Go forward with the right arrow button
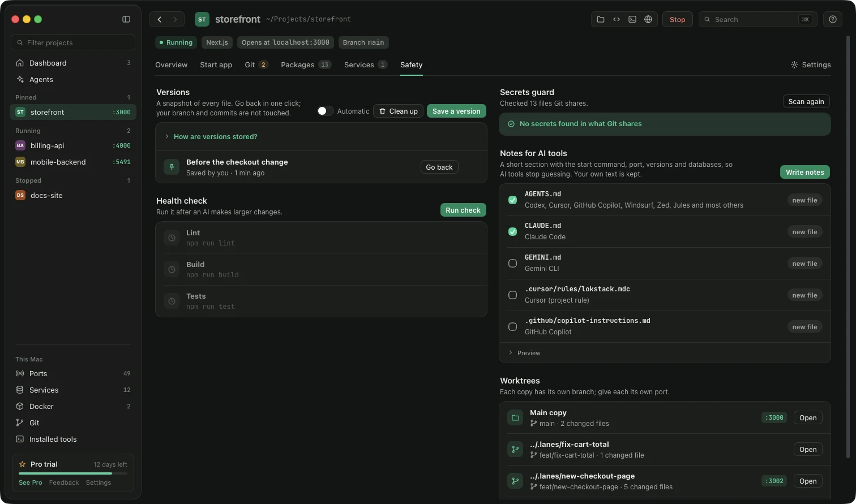This screenshot has height=504, width=856. pos(175,19)
